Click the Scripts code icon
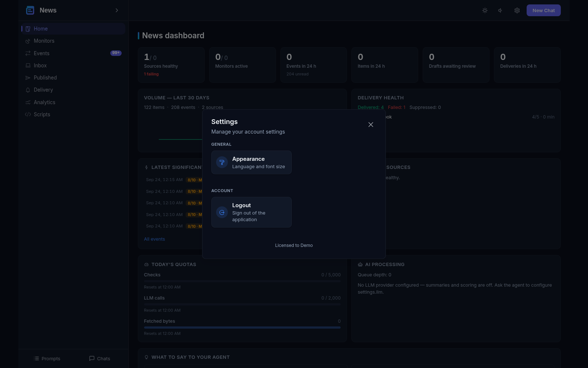 click(28, 114)
